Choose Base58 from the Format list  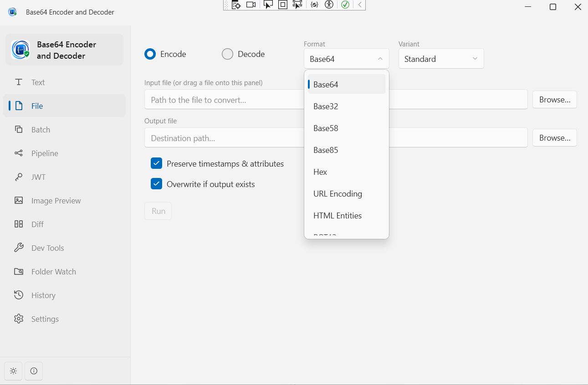click(347, 128)
